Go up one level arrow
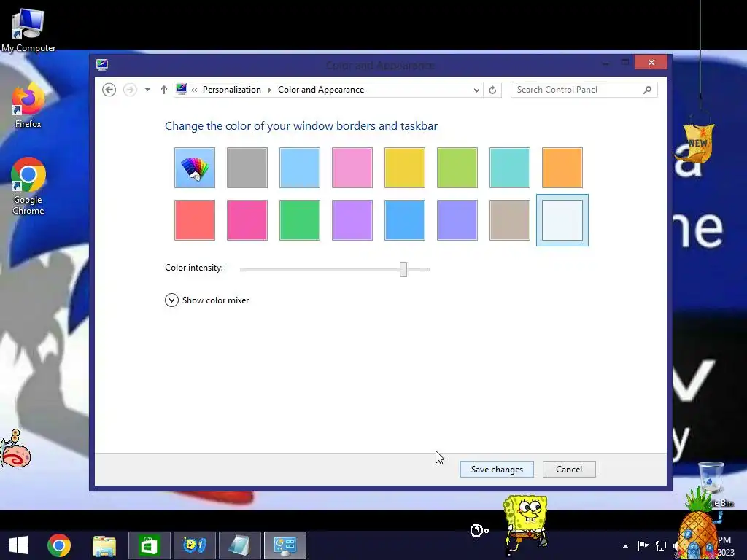Screen dimensions: 747x560 pyautogui.click(x=164, y=90)
